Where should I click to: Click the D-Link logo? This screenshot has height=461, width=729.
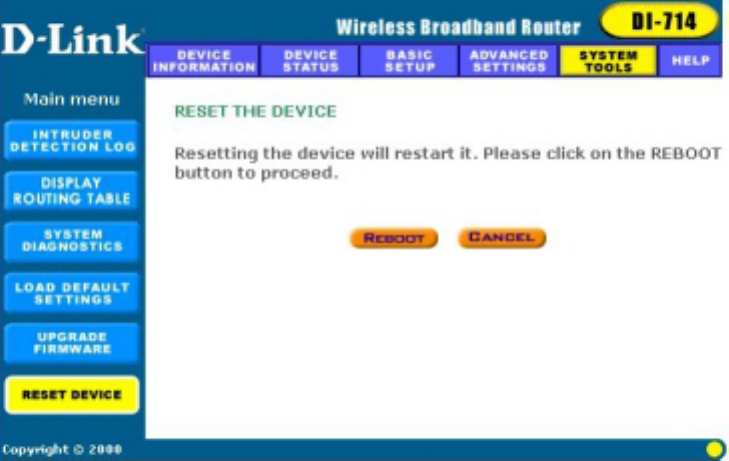[x=73, y=40]
